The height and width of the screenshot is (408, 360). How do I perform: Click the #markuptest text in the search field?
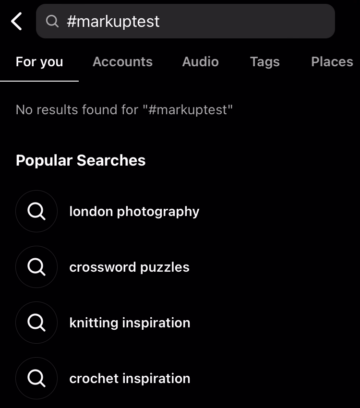coord(113,22)
